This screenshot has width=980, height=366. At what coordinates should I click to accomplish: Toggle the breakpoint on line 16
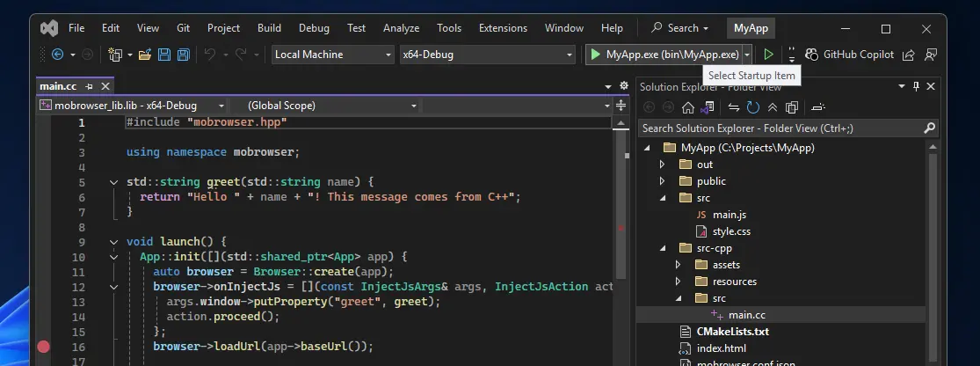(x=43, y=347)
